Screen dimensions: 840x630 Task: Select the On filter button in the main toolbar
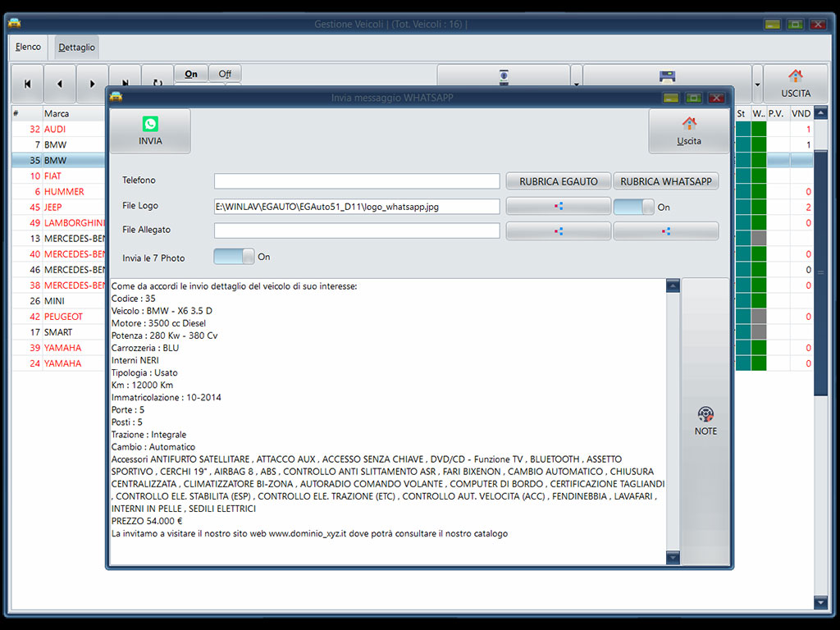tap(190, 74)
